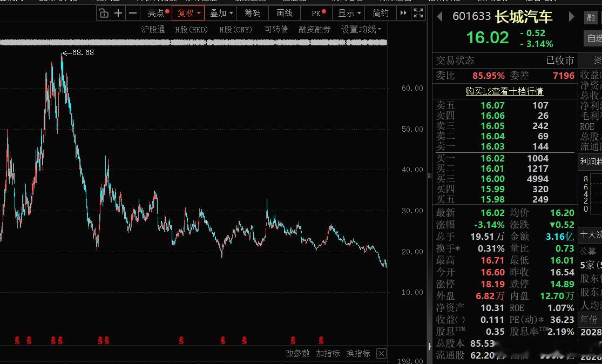602x364 pixels.
Task: Click the 买三 volume 4994
Action: tap(538, 179)
